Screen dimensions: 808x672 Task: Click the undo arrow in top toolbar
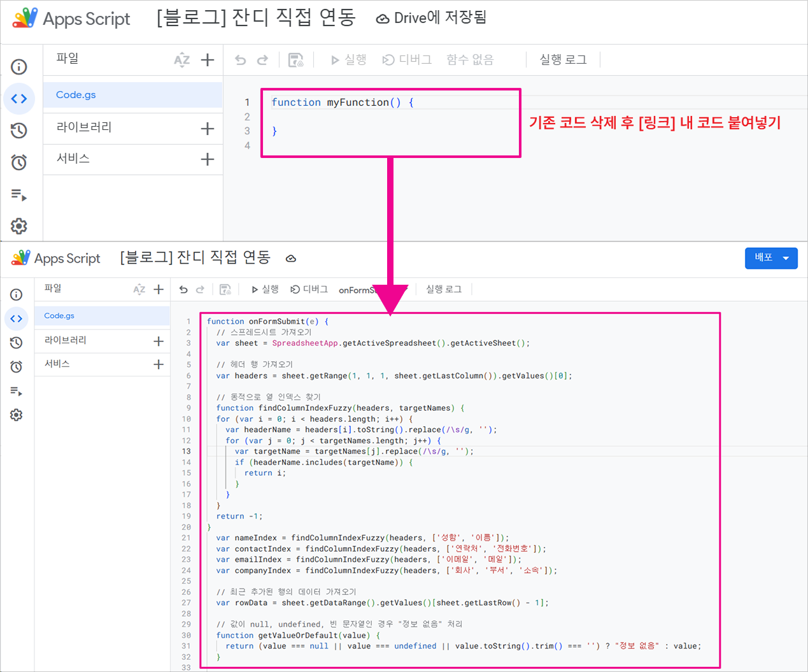[x=241, y=60]
